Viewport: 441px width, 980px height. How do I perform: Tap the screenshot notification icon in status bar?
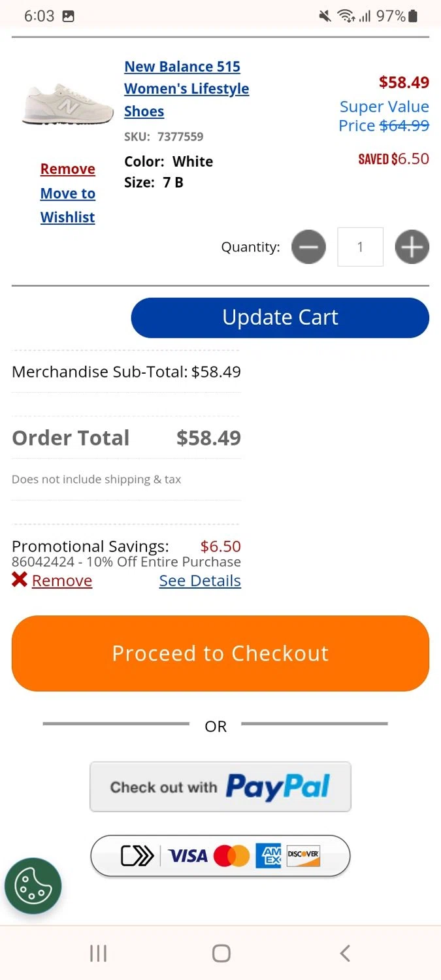pyautogui.click(x=69, y=16)
